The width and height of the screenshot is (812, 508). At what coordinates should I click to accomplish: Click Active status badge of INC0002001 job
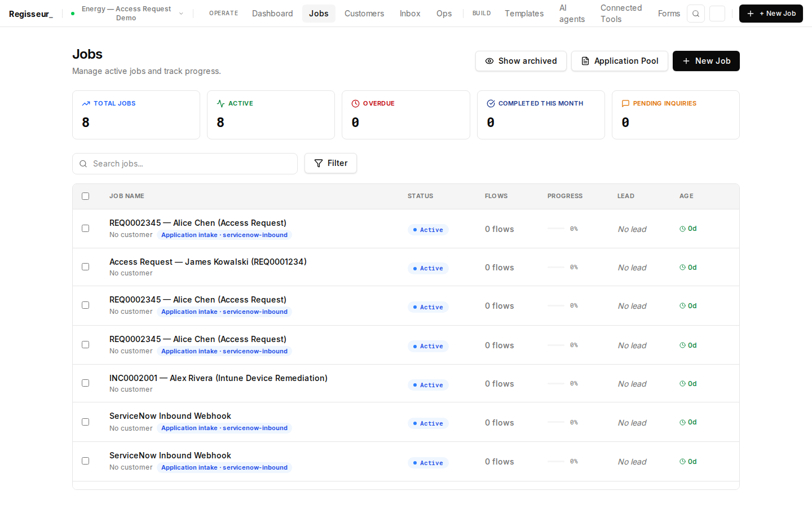coord(428,385)
